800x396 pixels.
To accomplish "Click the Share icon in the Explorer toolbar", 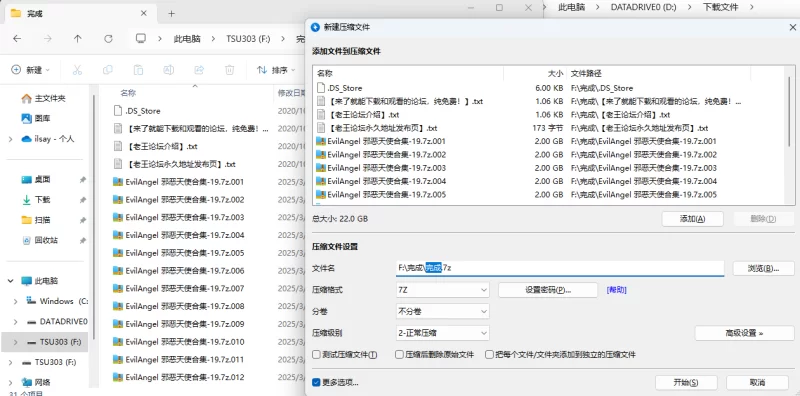I will tap(199, 70).
